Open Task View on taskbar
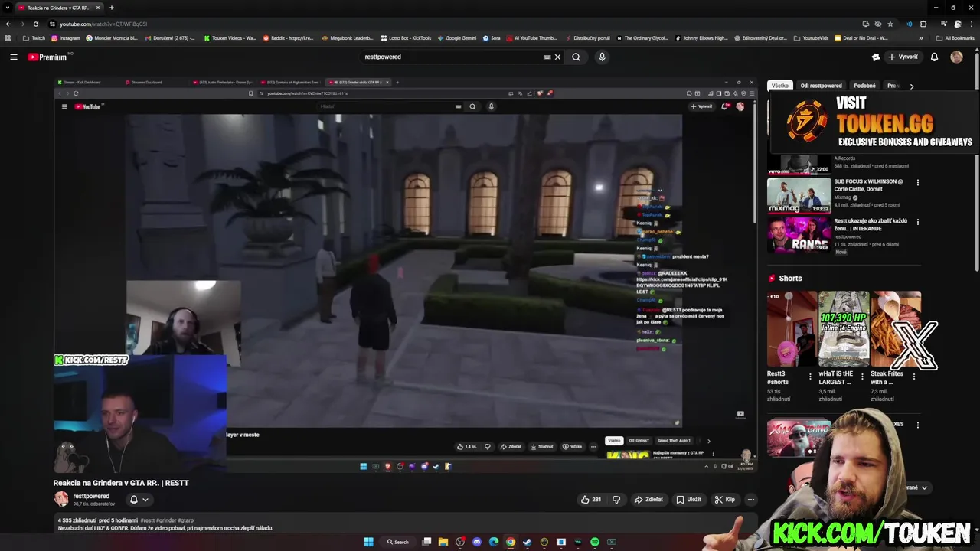Viewport: 980px width, 551px height. coord(426,542)
